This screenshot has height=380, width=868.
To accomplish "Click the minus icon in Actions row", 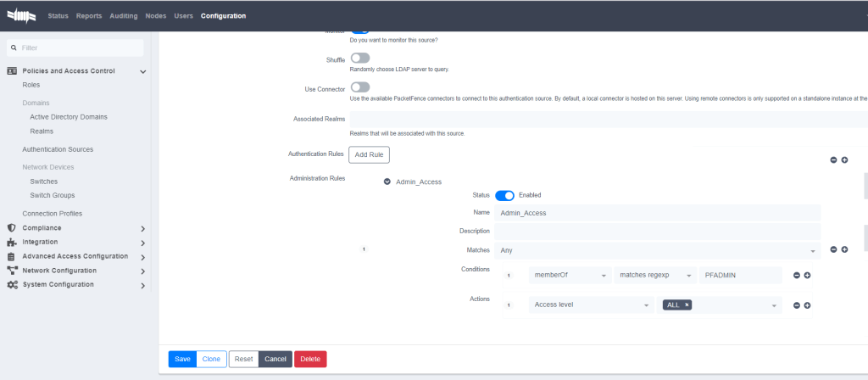I will tap(796, 305).
